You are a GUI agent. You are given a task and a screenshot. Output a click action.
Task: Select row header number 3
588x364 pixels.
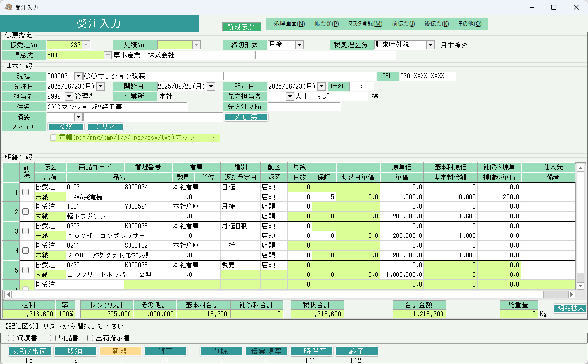(x=11, y=231)
